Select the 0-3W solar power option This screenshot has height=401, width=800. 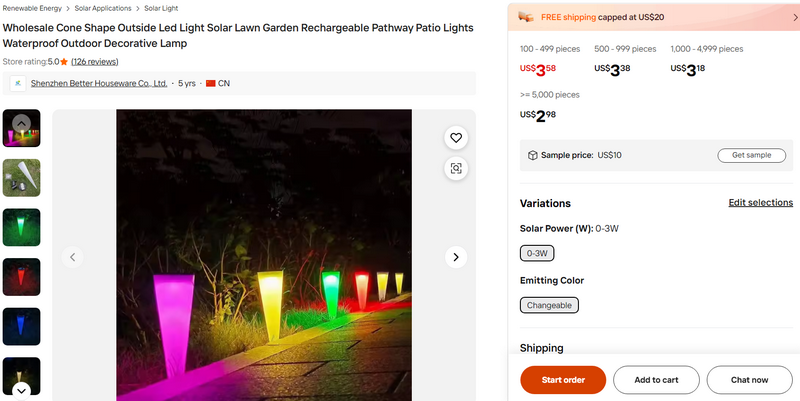pyautogui.click(x=537, y=253)
